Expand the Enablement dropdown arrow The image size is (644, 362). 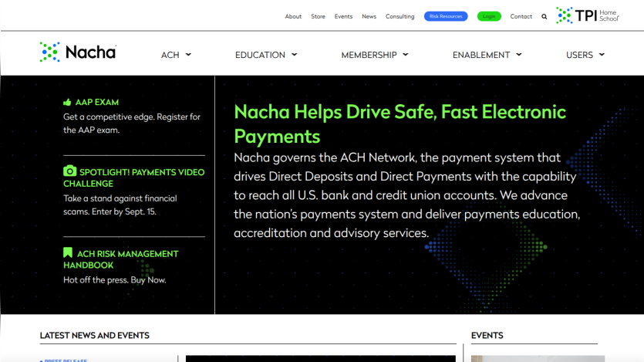click(519, 55)
